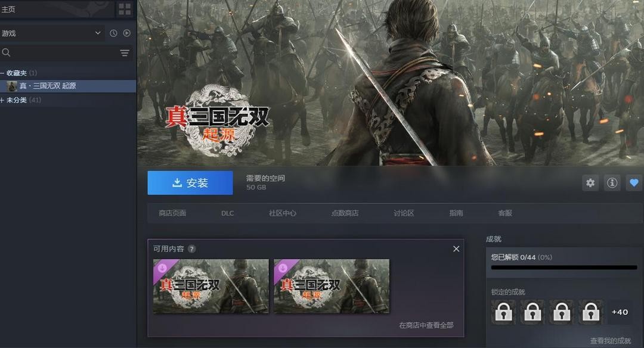The height and width of the screenshot is (348, 644).
Task: Switch library to grid view icon
Action: [125, 9]
